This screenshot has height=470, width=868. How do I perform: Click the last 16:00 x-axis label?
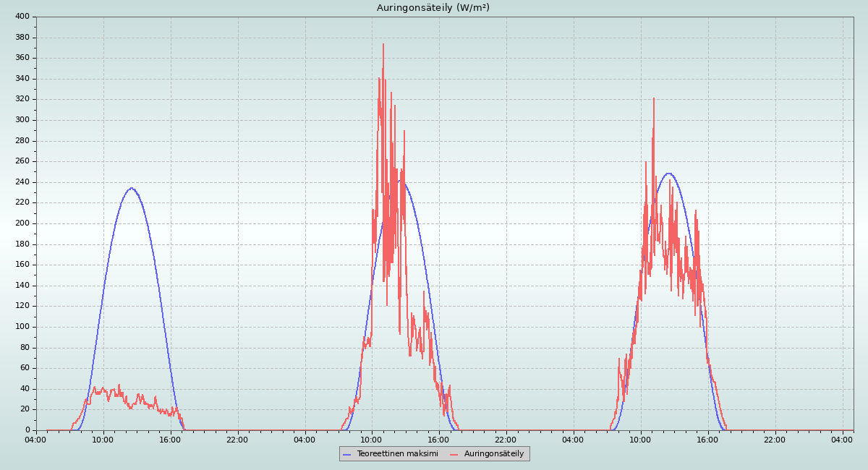click(707, 440)
